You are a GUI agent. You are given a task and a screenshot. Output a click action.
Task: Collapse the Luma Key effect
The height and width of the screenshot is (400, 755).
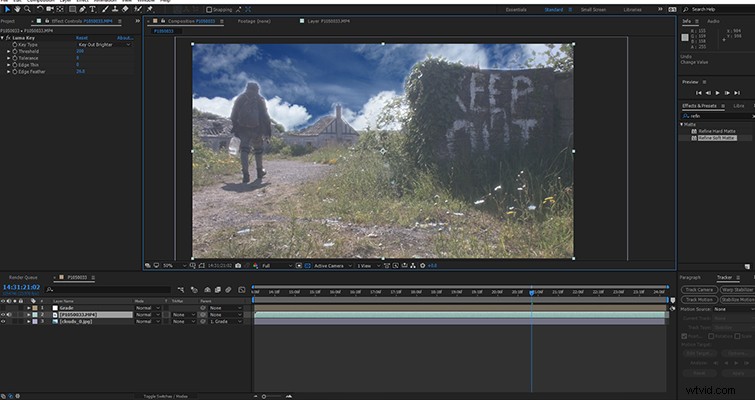[2, 38]
